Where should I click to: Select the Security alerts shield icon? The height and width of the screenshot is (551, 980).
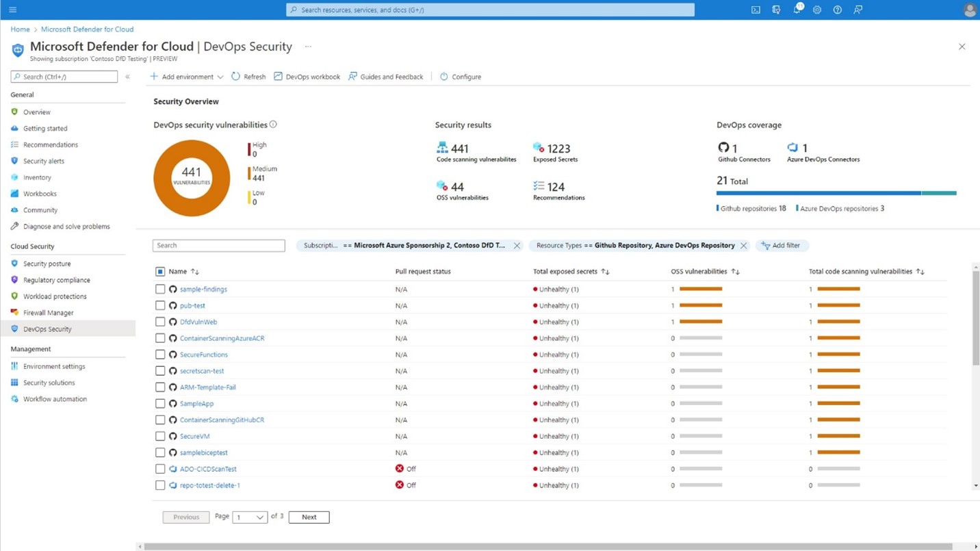click(14, 161)
